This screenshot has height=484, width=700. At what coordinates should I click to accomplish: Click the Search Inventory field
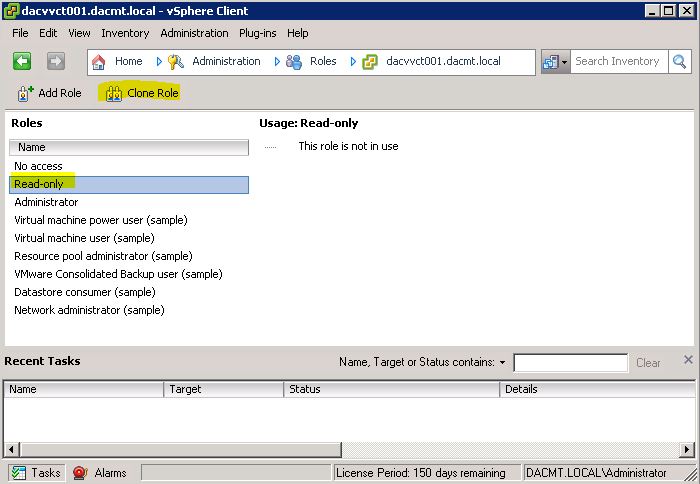click(x=619, y=61)
